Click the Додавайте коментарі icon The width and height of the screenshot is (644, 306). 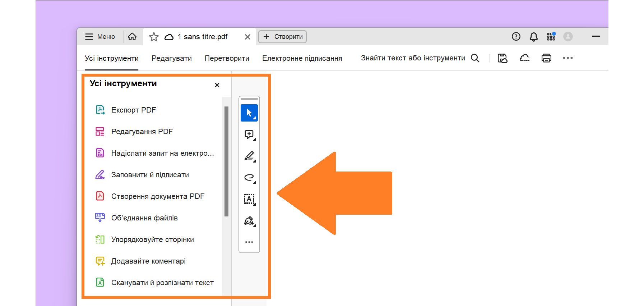coord(100,261)
